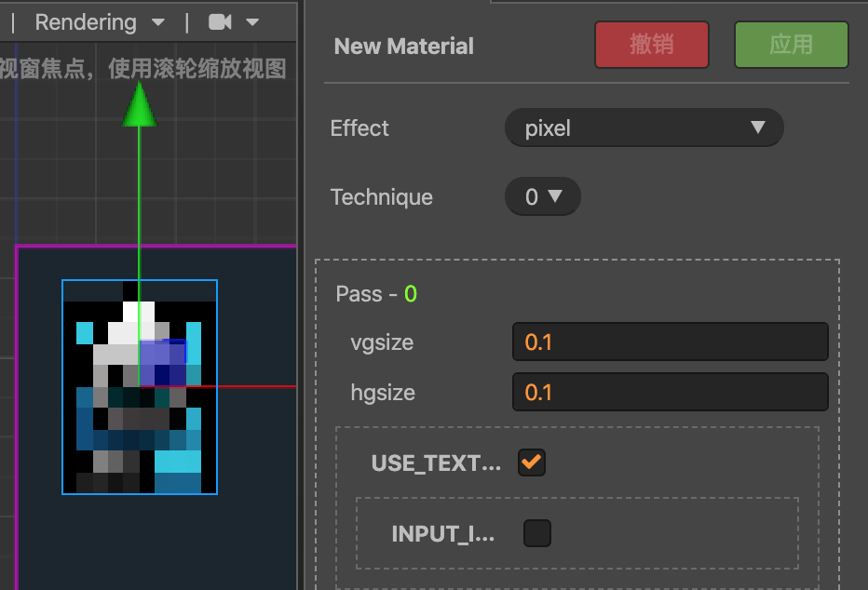Click the green Y-axis gizmo arrow

tap(139, 105)
